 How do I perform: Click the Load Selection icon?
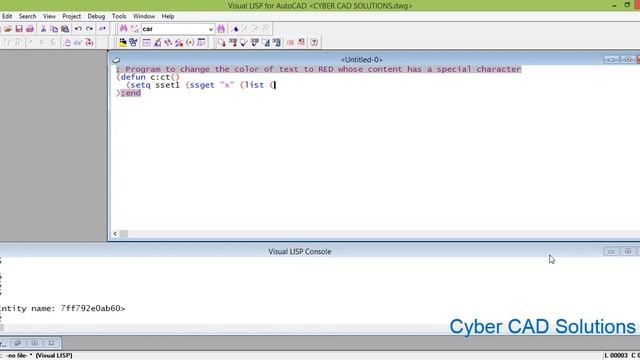click(x=233, y=42)
